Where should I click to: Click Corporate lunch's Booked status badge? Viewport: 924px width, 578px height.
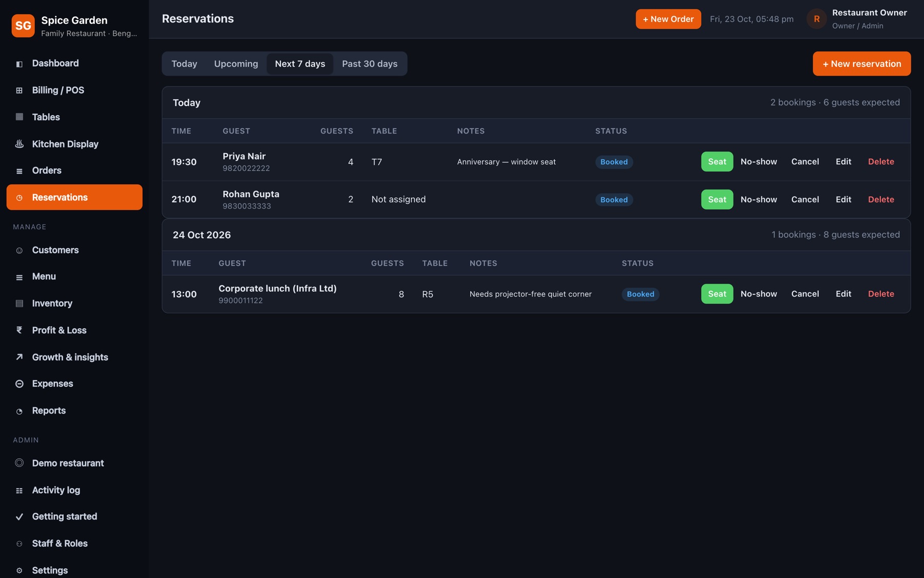point(640,294)
